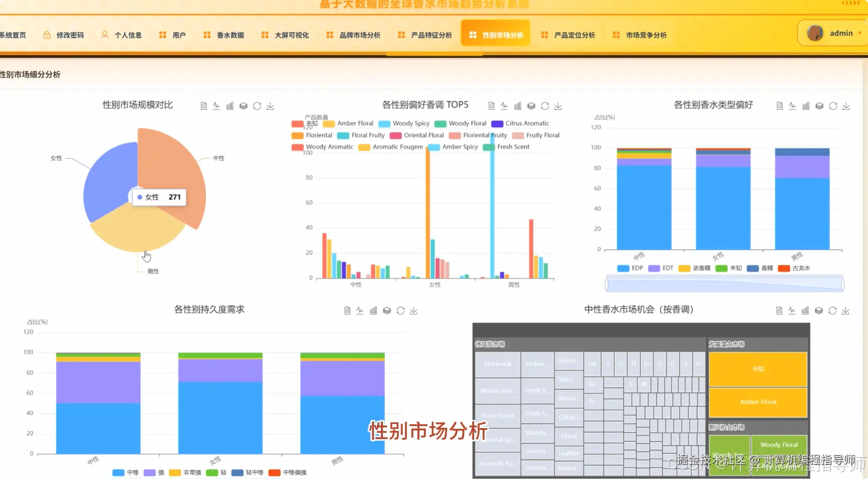Go to 系统首页
This screenshot has height=479, width=868.
pyautogui.click(x=14, y=34)
